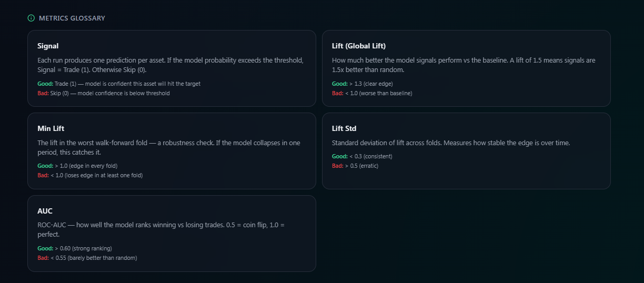This screenshot has width=644, height=283.
Task: Click 'worse than baseline' Bad line
Action: coord(372,93)
